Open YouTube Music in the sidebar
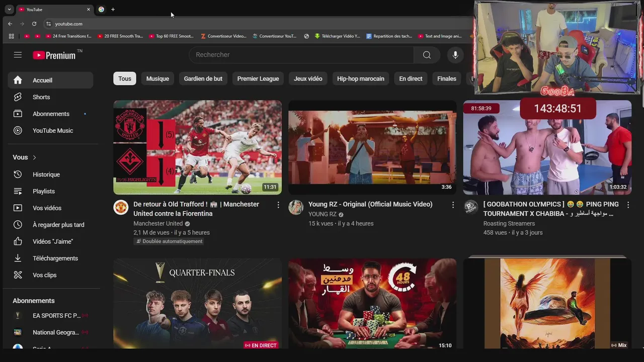The height and width of the screenshot is (362, 644). [x=50, y=130]
